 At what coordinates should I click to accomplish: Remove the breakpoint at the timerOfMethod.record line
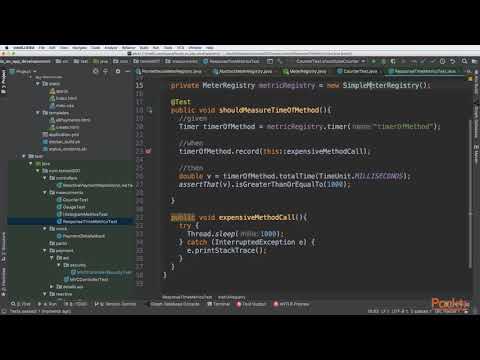[x=148, y=151]
